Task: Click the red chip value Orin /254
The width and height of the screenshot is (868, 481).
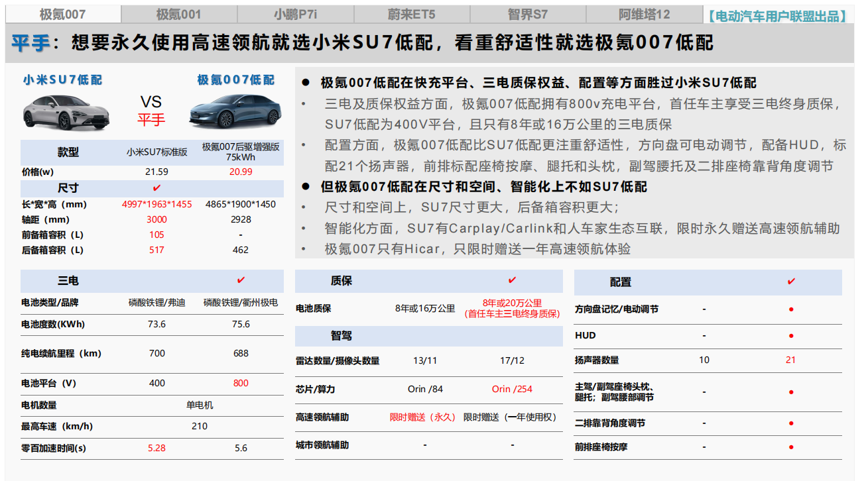Action: [x=512, y=389]
